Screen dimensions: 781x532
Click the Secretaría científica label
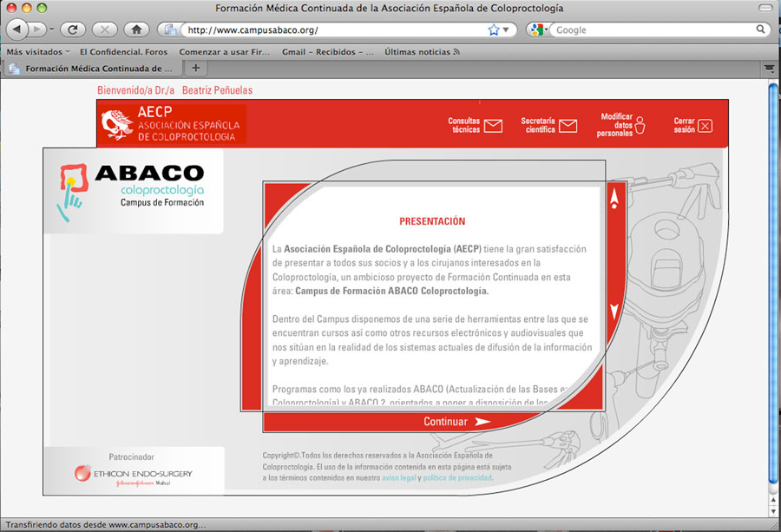tap(538, 125)
